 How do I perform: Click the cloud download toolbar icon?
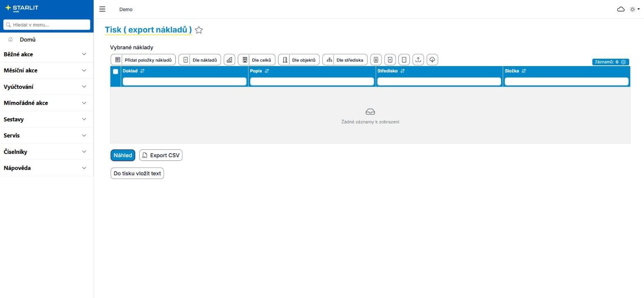tap(432, 60)
